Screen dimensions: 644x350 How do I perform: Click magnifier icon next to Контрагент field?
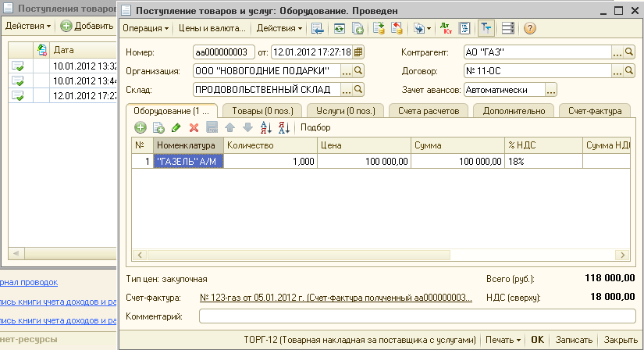(x=629, y=52)
